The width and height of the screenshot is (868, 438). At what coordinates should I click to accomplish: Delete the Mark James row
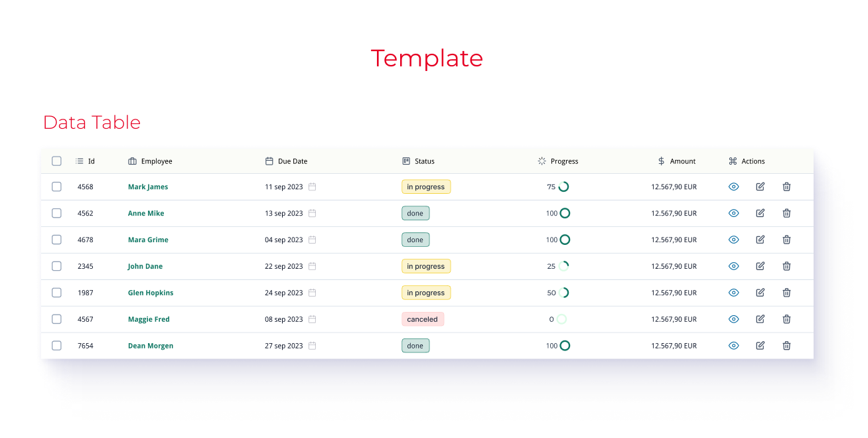pyautogui.click(x=786, y=186)
